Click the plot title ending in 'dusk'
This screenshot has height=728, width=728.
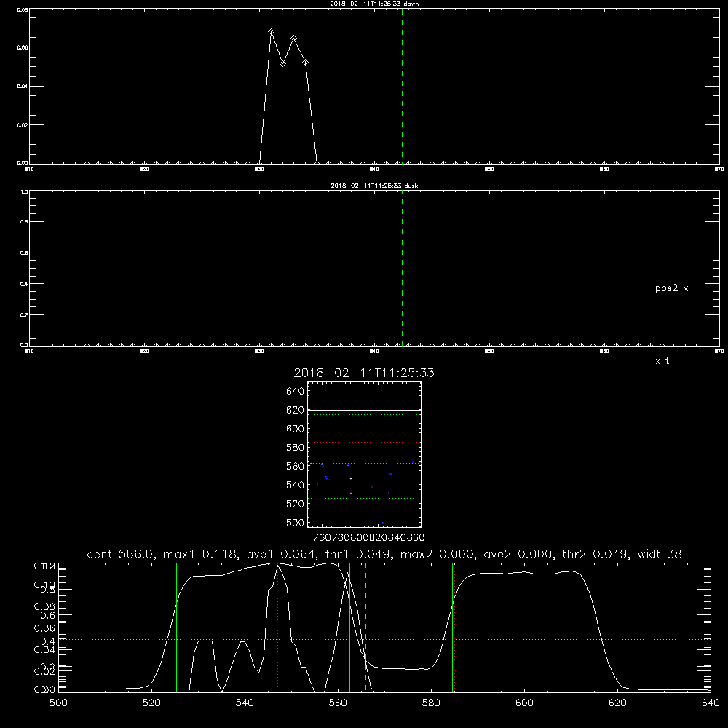374,186
